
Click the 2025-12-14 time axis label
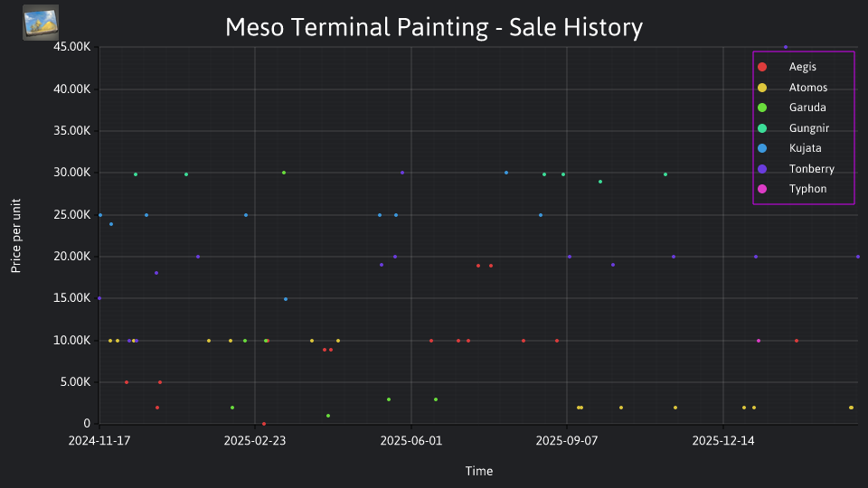click(x=723, y=441)
